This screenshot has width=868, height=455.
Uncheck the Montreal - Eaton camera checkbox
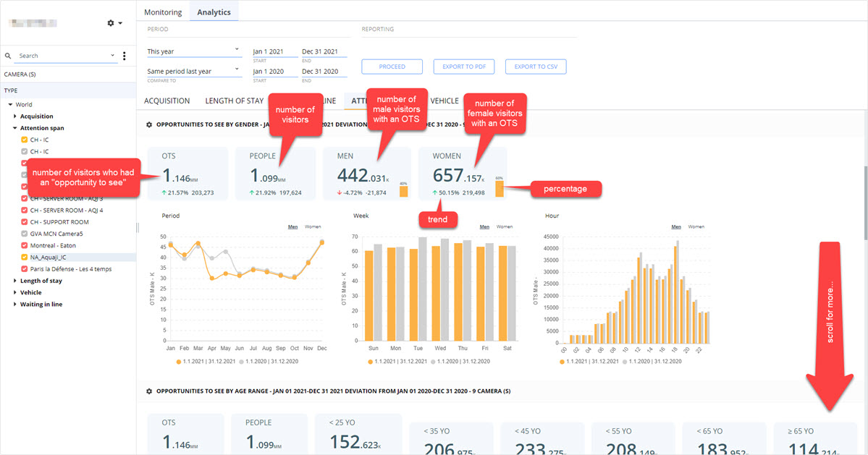click(x=25, y=245)
